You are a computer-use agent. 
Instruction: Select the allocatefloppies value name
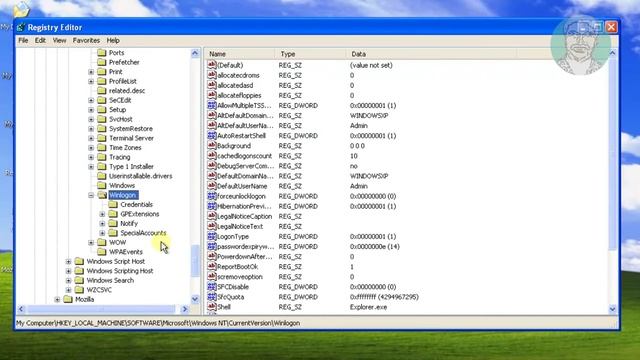coord(239,96)
